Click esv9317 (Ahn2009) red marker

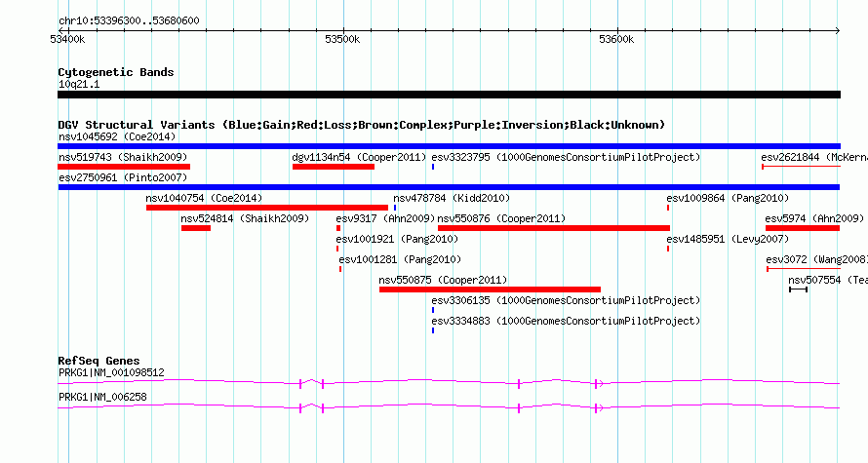pyautogui.click(x=338, y=228)
